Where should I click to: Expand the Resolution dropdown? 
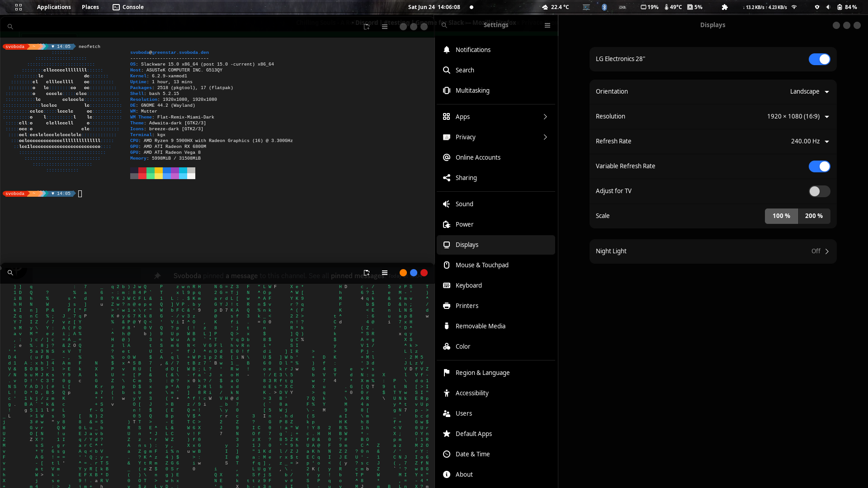click(798, 117)
